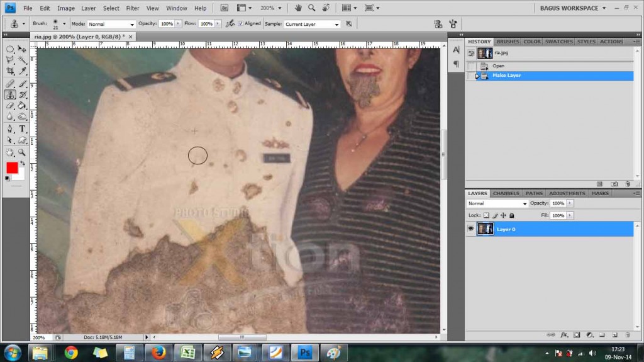The height and width of the screenshot is (362, 644).
Task: Add a layer style with fx button
Action: pos(564,335)
